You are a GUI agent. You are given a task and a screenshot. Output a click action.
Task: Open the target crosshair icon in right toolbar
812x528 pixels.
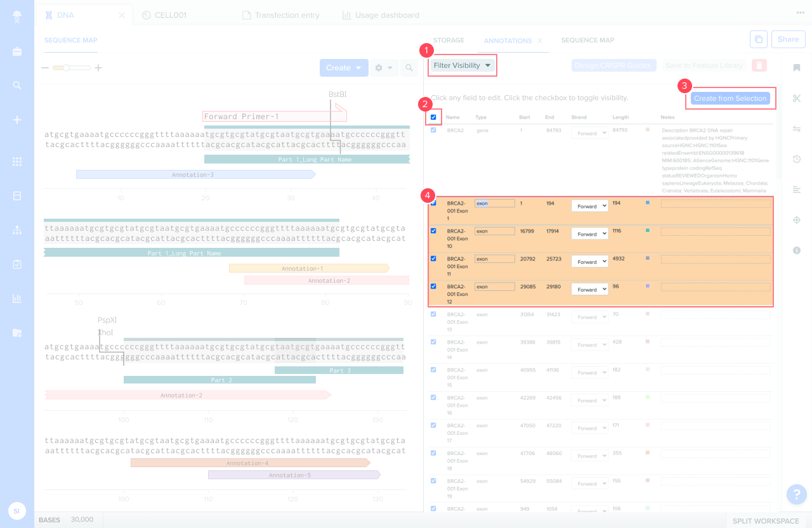[x=797, y=220]
